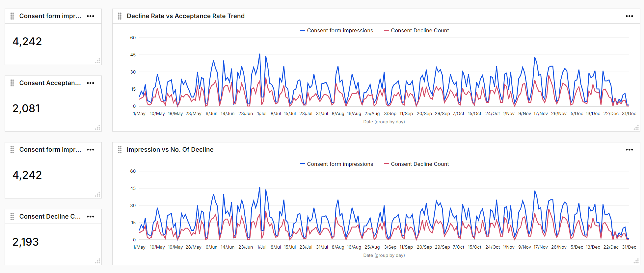Open the options menu on Impression vs No. Of Decline
644x273 pixels.
[629, 149]
